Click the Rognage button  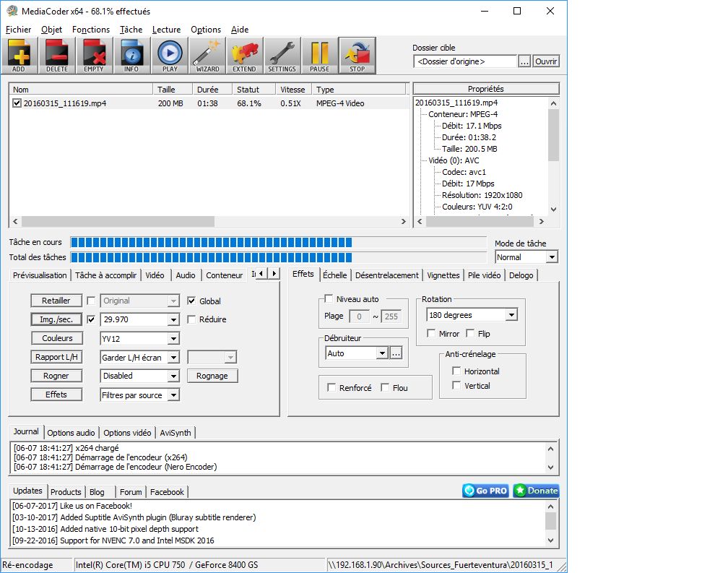tap(212, 376)
